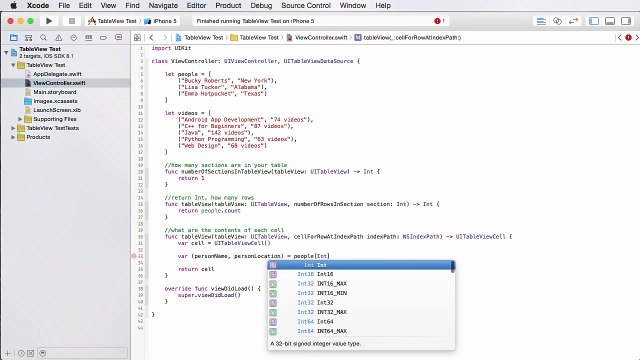Collapse the TableView Test project root
Viewport: 640px width, 360px height.
click(x=6, y=52)
